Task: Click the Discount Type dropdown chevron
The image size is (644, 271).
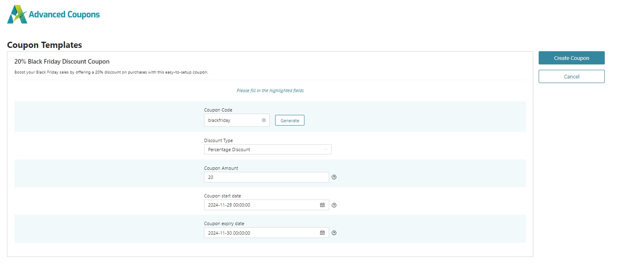Action: [x=326, y=150]
